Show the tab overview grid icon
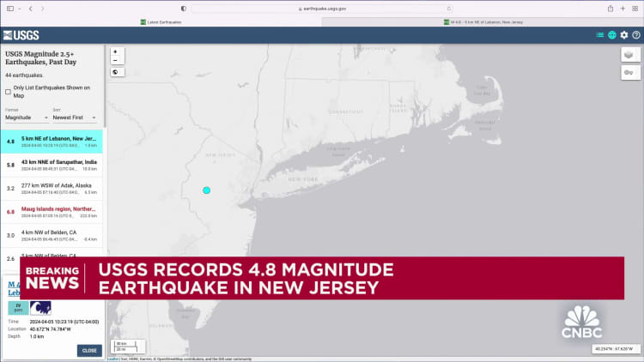This screenshot has width=644, height=362. pyautogui.click(x=635, y=9)
